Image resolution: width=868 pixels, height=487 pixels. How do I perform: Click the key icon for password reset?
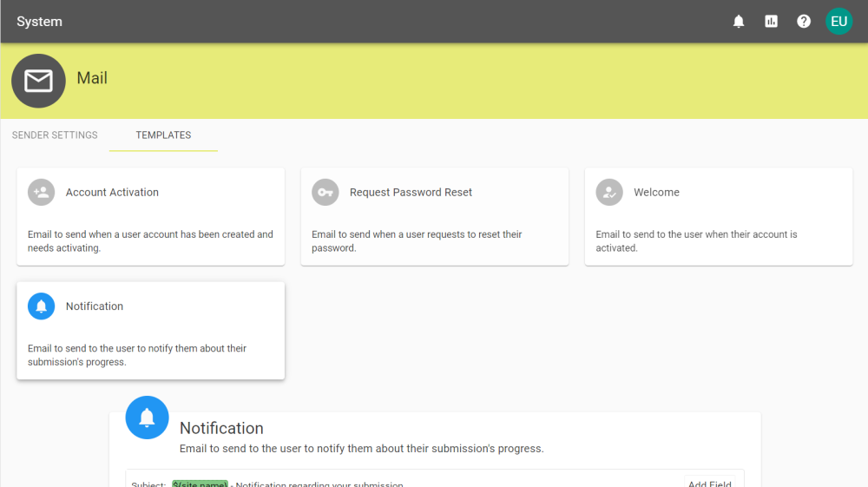pos(325,193)
